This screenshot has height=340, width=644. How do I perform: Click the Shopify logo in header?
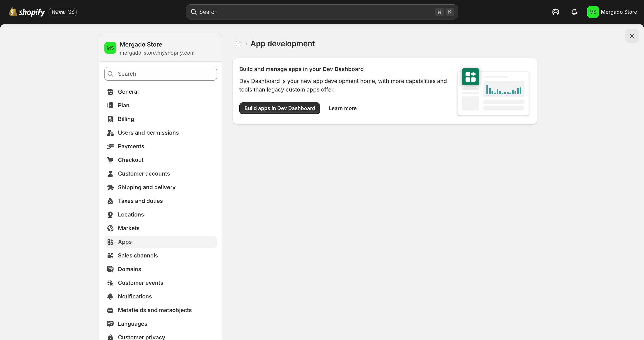pyautogui.click(x=27, y=12)
